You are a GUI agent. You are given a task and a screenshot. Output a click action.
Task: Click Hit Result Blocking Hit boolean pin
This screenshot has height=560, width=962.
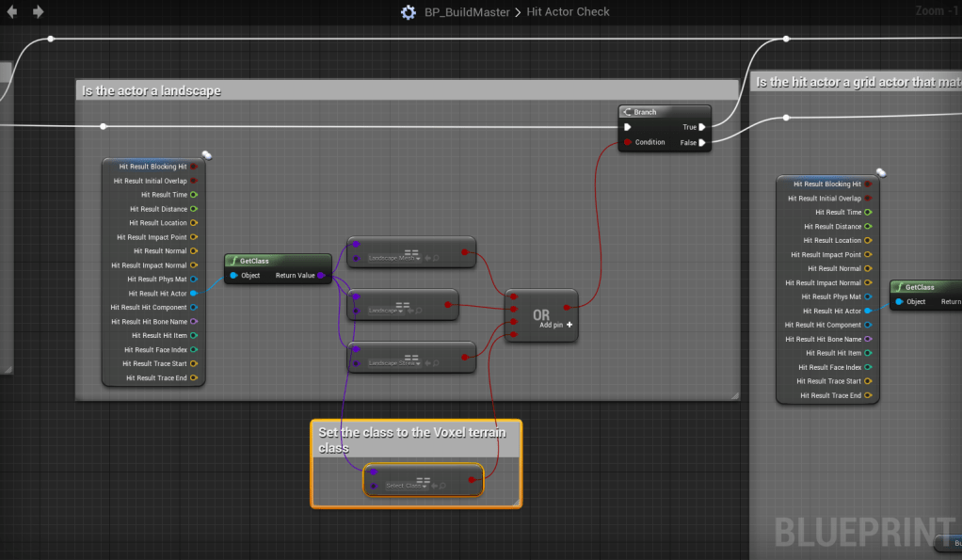coord(193,167)
